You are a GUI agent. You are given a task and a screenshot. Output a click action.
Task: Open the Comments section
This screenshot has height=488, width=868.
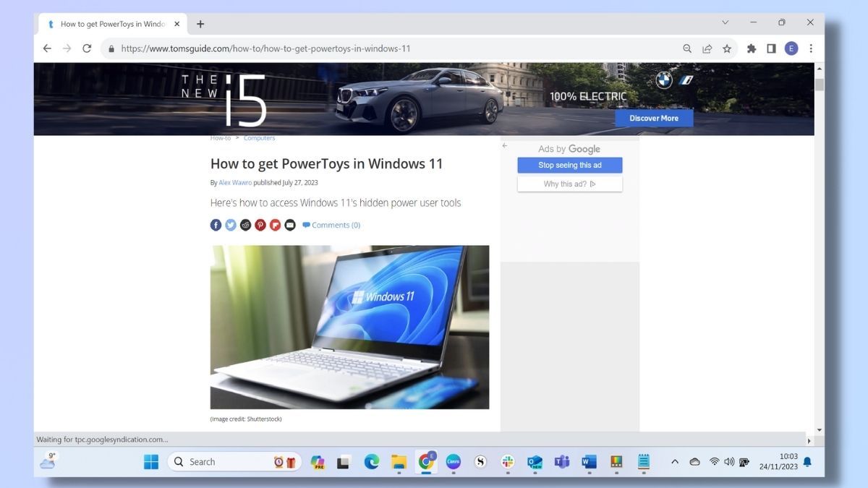click(x=331, y=225)
